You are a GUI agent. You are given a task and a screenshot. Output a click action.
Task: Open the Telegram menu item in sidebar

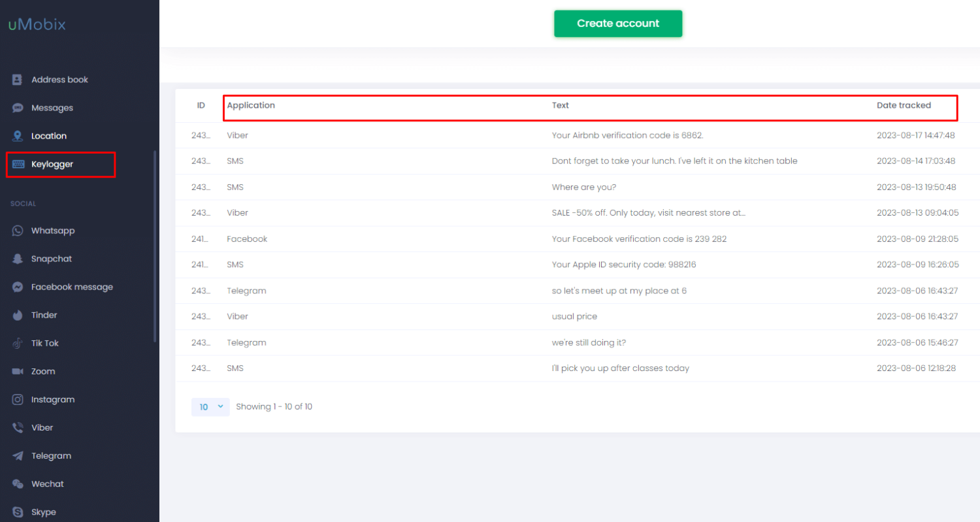(x=51, y=456)
